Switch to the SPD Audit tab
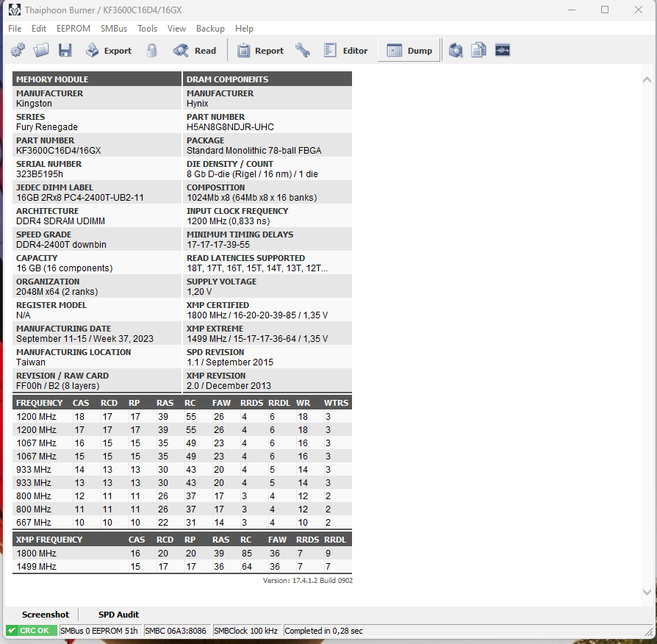The height and width of the screenshot is (644, 657). (118, 615)
